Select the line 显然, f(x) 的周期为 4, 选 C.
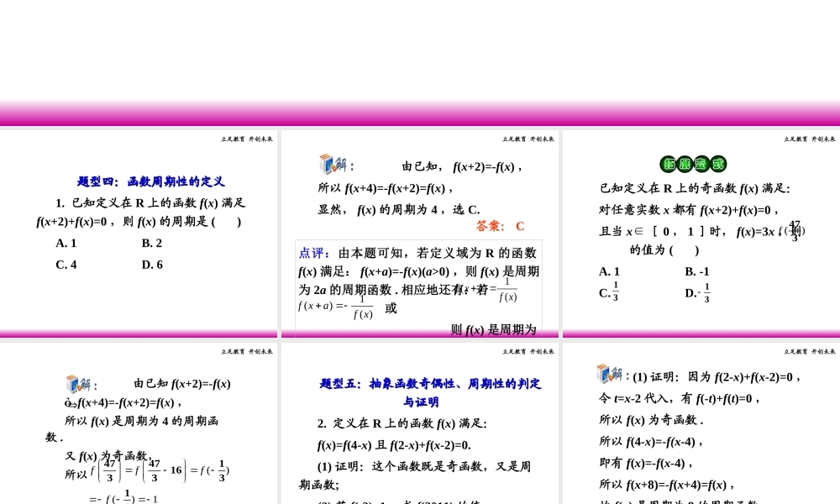840x504 pixels. (x=398, y=209)
